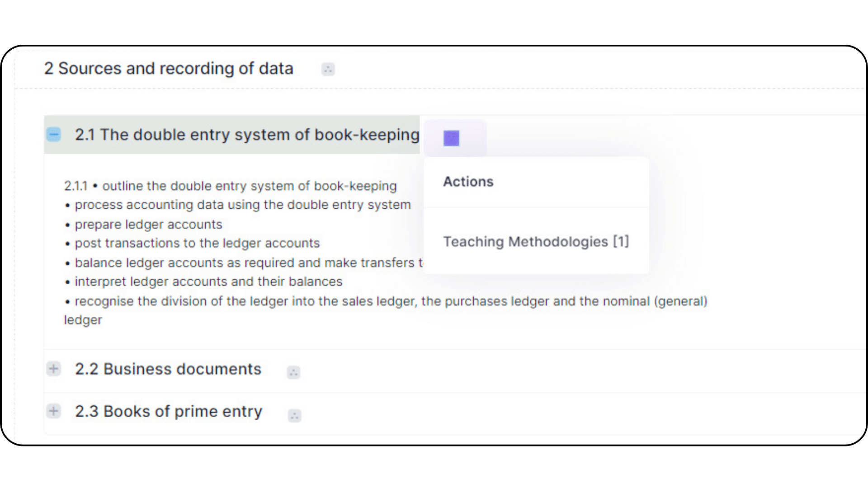Click the 2.2 Business documents title
The height and width of the screenshot is (488, 868).
point(168,369)
